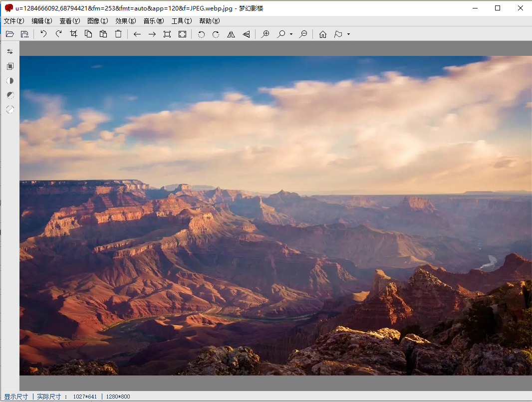This screenshot has width=532, height=402.
Task: Delete image using trash icon
Action: (118, 34)
